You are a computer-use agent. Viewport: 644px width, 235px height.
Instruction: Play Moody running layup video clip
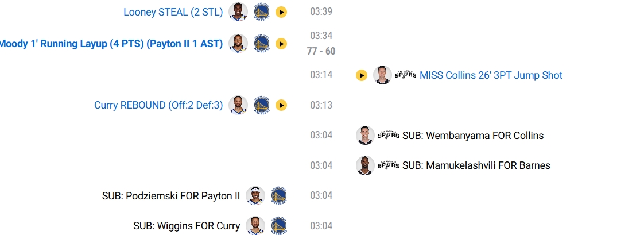(281, 44)
